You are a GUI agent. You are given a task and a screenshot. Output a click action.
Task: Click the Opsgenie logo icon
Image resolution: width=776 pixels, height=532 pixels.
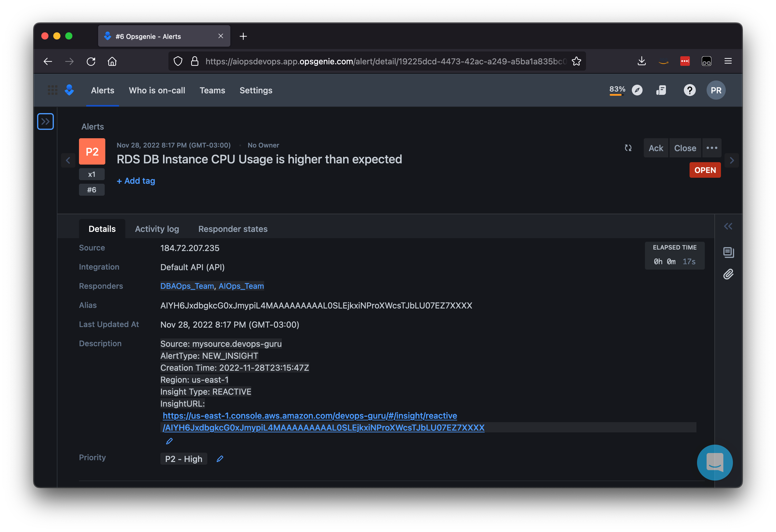69,90
